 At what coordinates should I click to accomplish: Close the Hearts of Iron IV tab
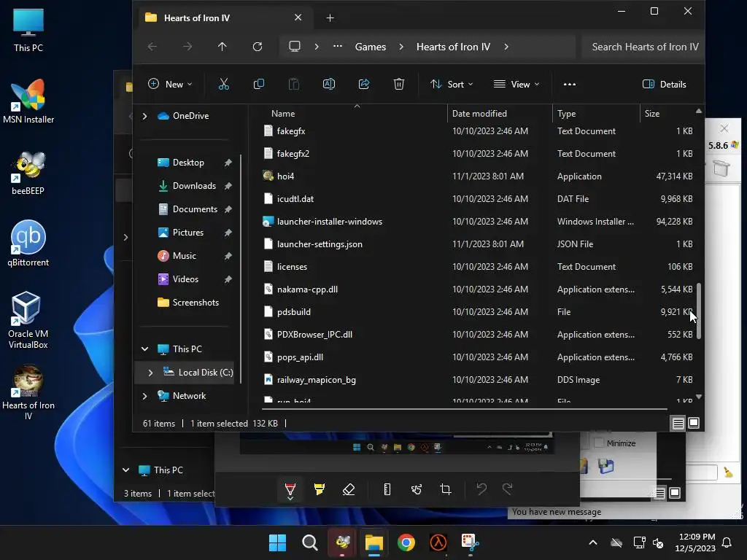(298, 17)
